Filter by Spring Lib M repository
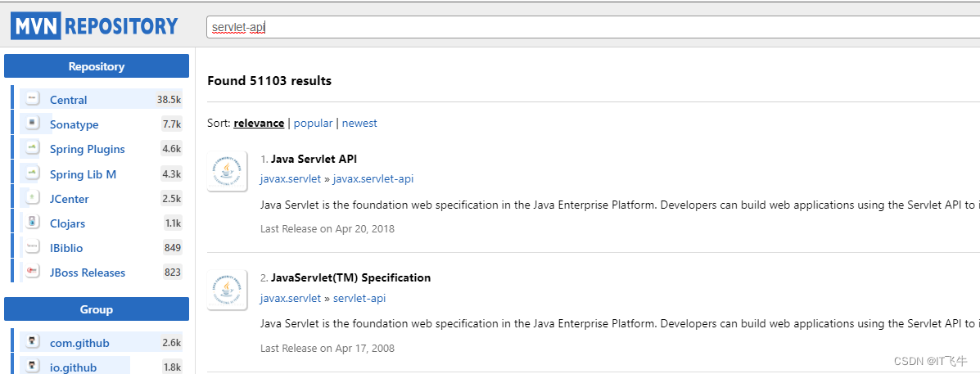Screen dimensions: 980x374 (83, 173)
